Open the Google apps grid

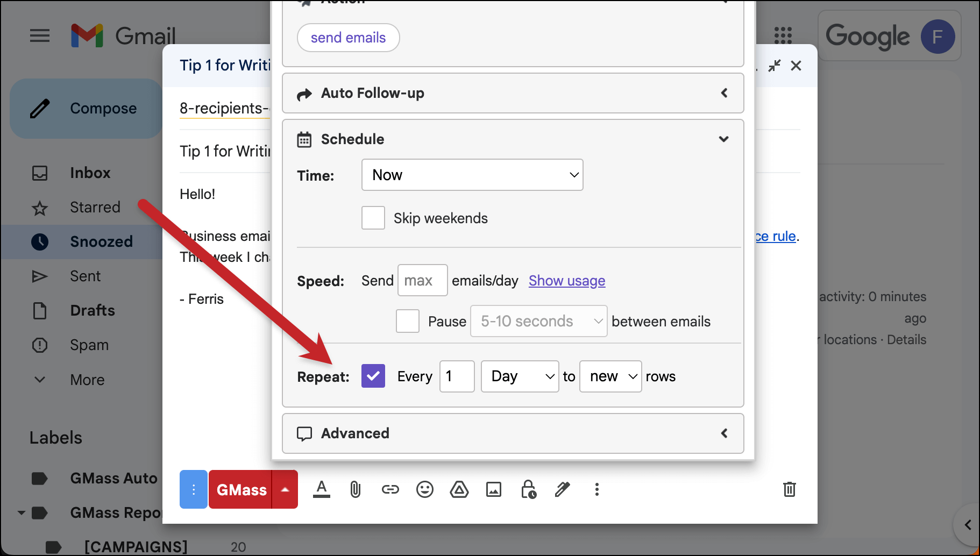[x=783, y=35]
